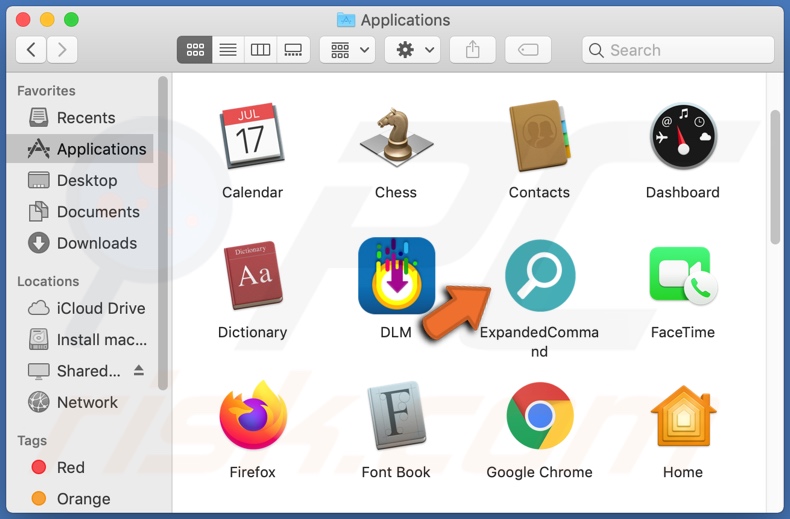This screenshot has width=790, height=519.
Task: Open Recents in the sidebar
Action: click(x=81, y=117)
